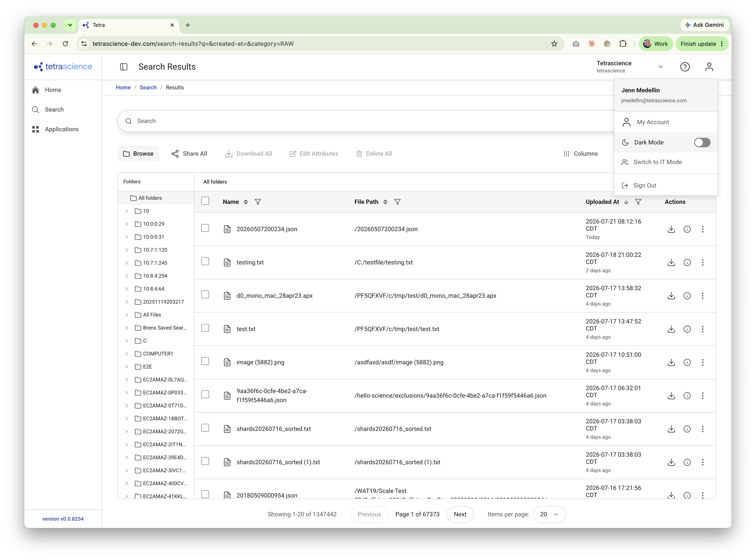Image resolution: width=756 pixels, height=560 pixels.
Task: Check the box for testing.txt
Action: [205, 261]
